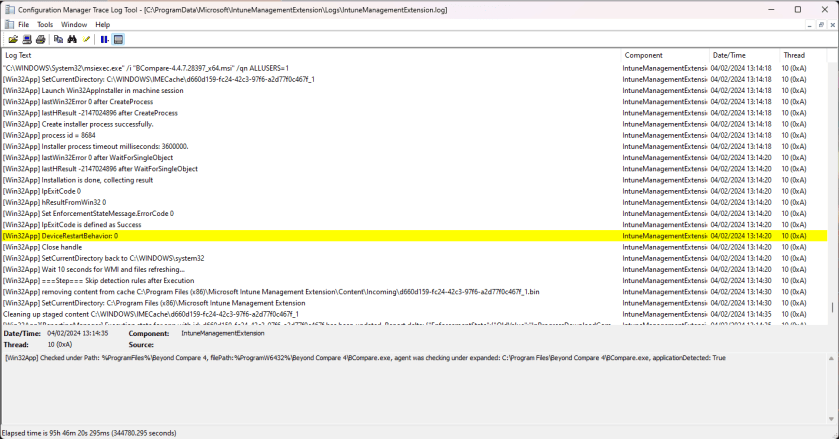Click the Open log file toolbar icon
839x439 pixels.
13,40
